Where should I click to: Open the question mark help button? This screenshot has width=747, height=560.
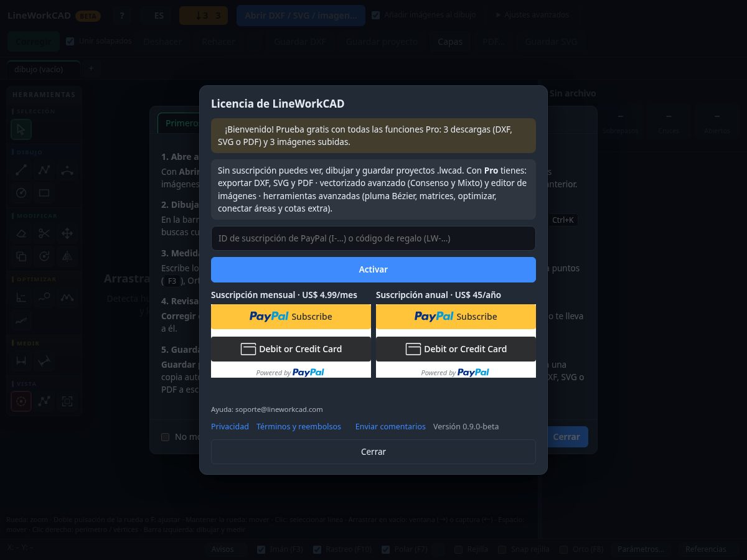click(122, 16)
